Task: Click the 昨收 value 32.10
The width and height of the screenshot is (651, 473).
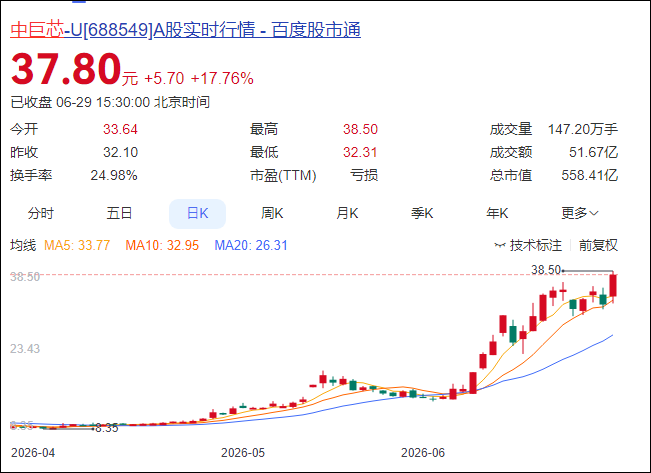Action: (120, 152)
